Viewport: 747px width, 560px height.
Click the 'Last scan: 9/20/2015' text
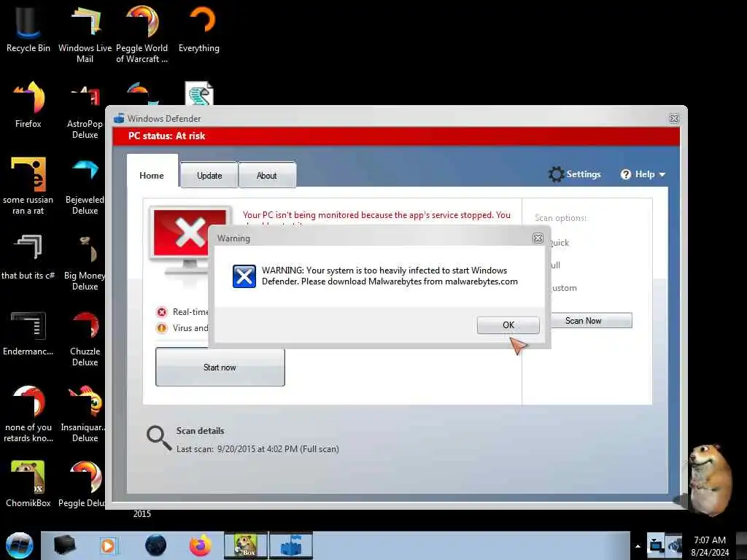[258, 449]
